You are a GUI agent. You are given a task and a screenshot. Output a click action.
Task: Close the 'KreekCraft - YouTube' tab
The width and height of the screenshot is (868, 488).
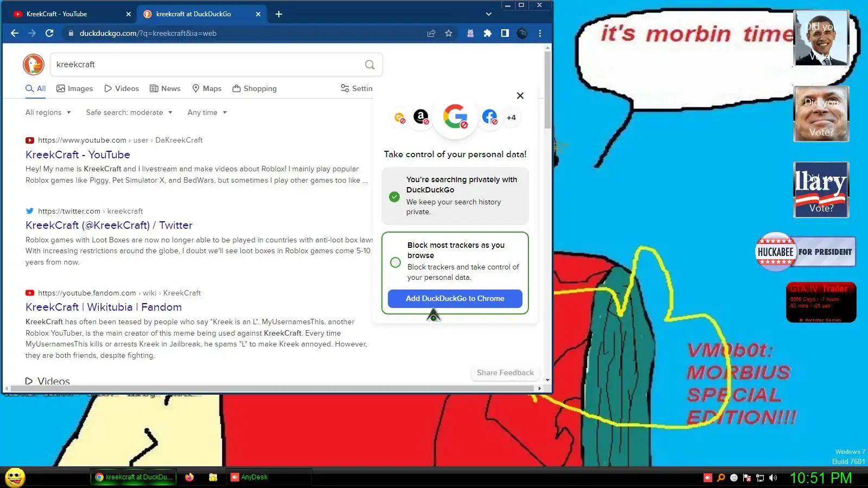pyautogui.click(x=129, y=14)
